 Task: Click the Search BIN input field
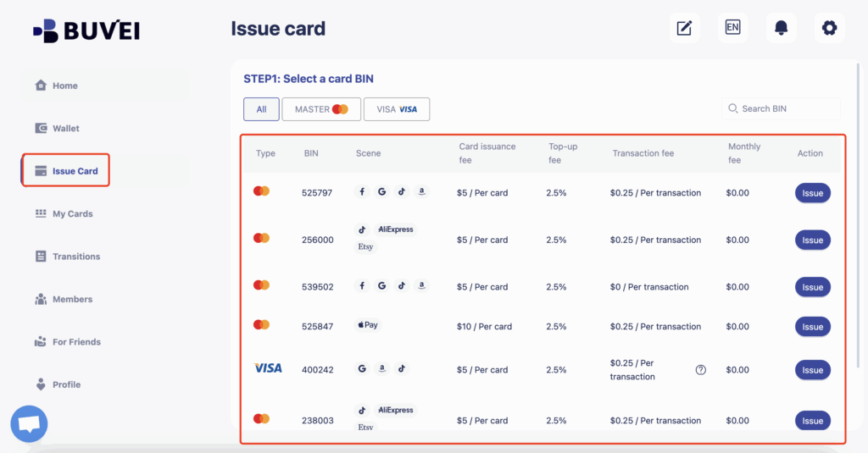pyautogui.click(x=787, y=109)
